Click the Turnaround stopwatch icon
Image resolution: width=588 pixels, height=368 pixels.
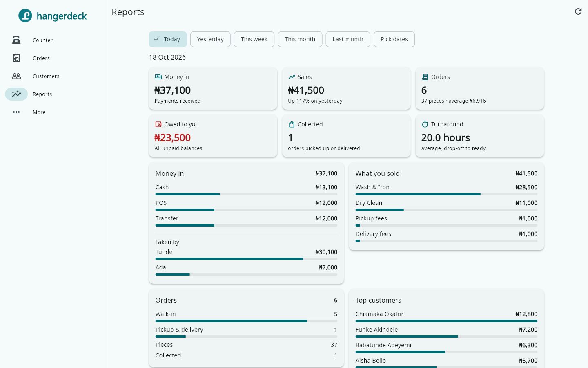(425, 124)
